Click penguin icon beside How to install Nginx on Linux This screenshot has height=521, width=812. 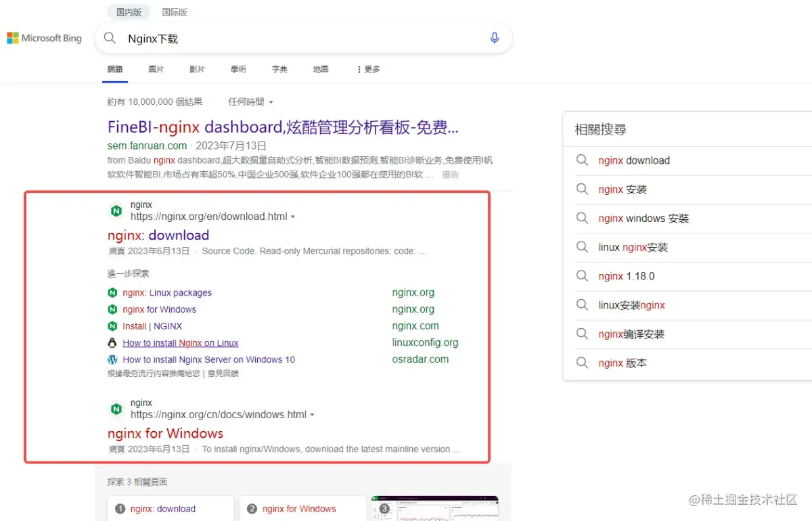click(112, 343)
